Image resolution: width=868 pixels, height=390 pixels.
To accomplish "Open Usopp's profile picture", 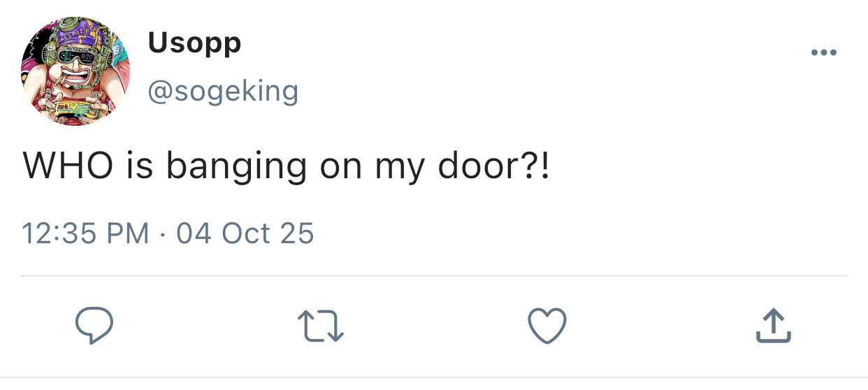I will (75, 71).
